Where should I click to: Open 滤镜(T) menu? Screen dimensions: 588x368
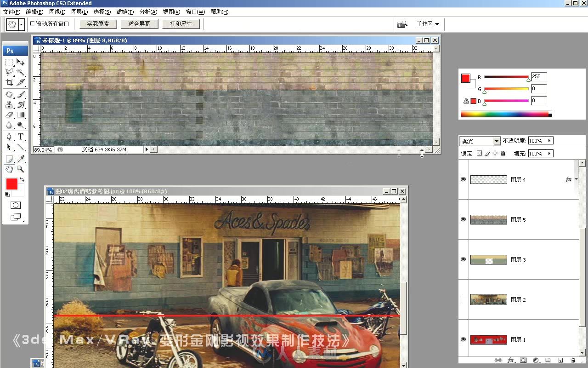click(x=124, y=12)
